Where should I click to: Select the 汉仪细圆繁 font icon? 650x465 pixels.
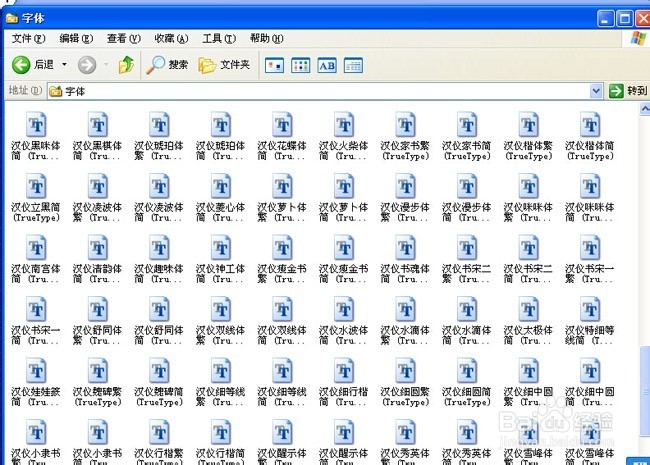[405, 370]
